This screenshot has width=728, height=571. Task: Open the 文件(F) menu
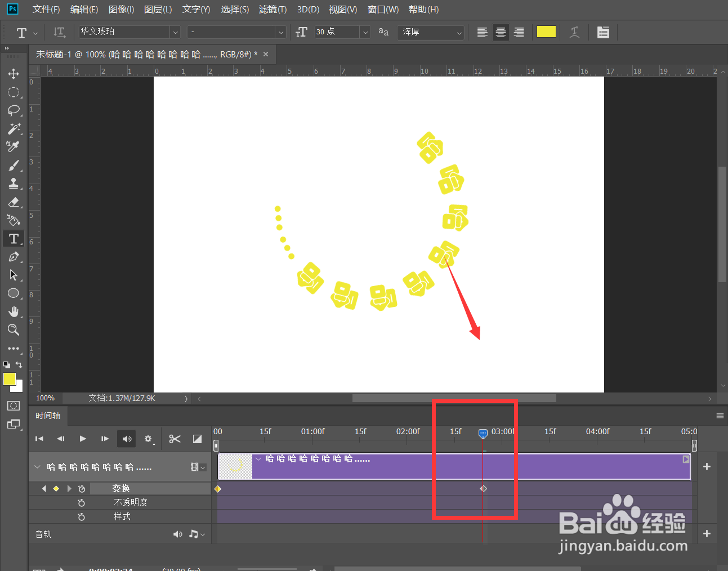46,10
